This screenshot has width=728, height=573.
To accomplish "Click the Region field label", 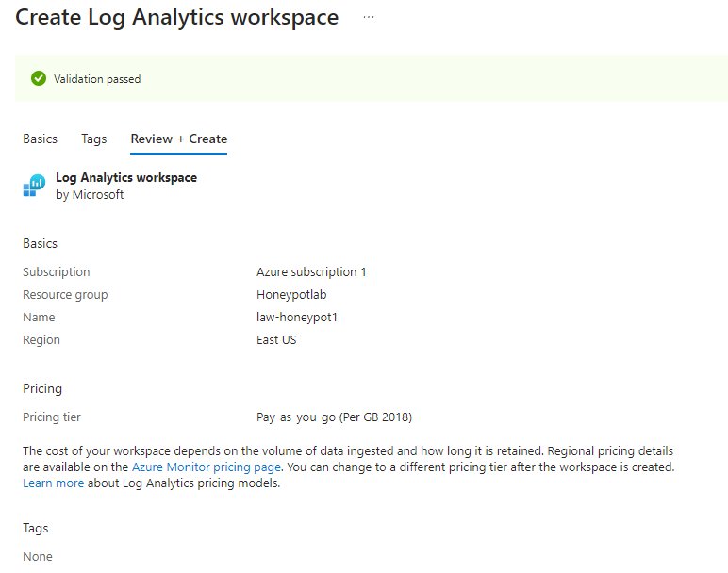I will point(41,340).
